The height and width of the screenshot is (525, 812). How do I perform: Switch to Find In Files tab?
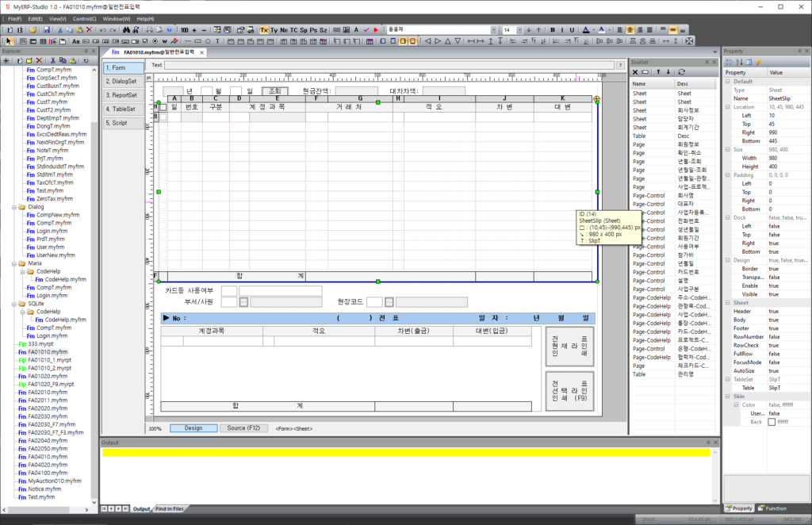170,509
